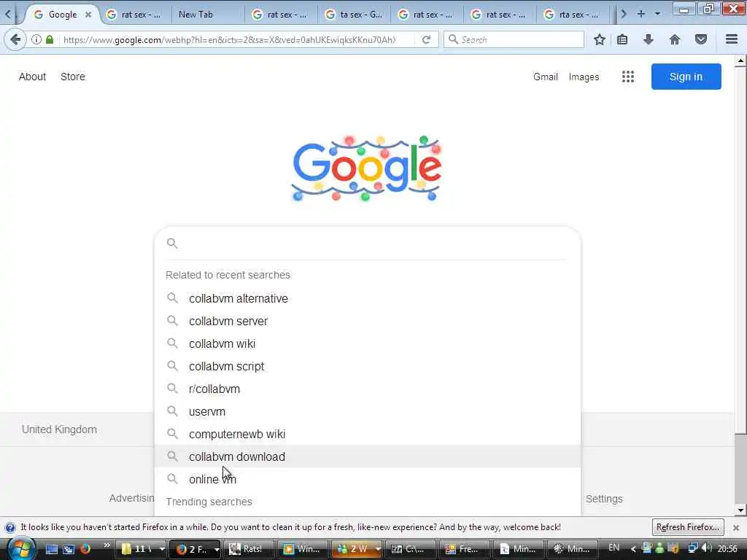The width and height of the screenshot is (747, 560).
Task: Click the green padlock security icon
Action: coord(50,39)
